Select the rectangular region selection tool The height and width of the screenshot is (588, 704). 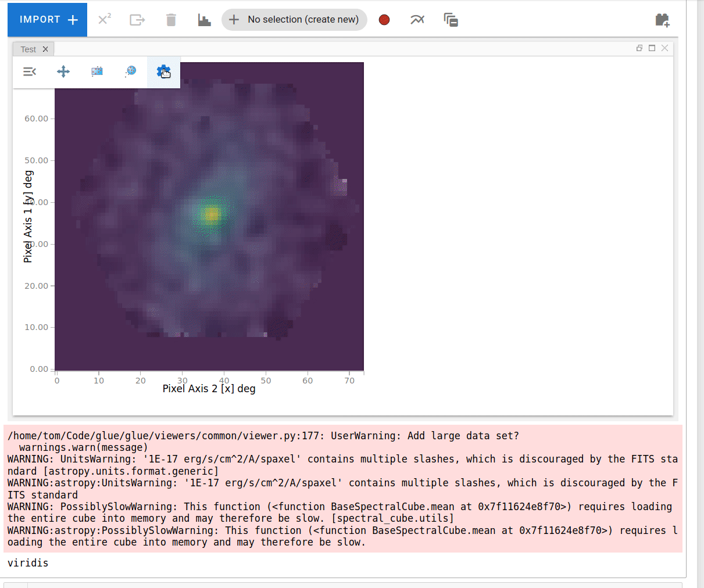pos(97,71)
